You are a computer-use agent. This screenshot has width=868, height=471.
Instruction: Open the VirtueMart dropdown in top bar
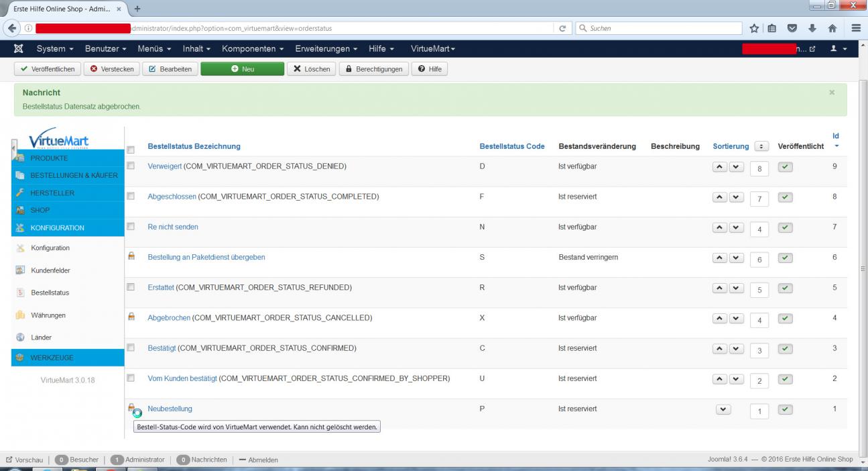[432, 49]
